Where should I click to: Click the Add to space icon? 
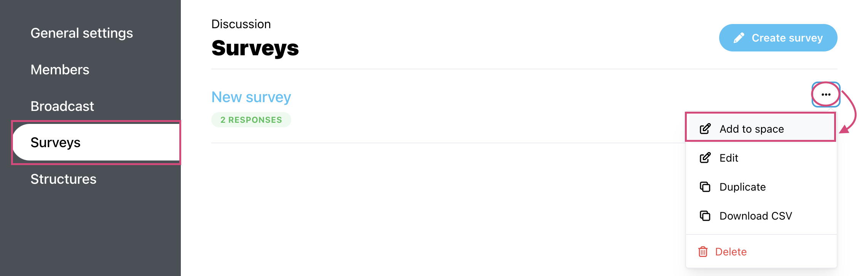[x=705, y=129]
